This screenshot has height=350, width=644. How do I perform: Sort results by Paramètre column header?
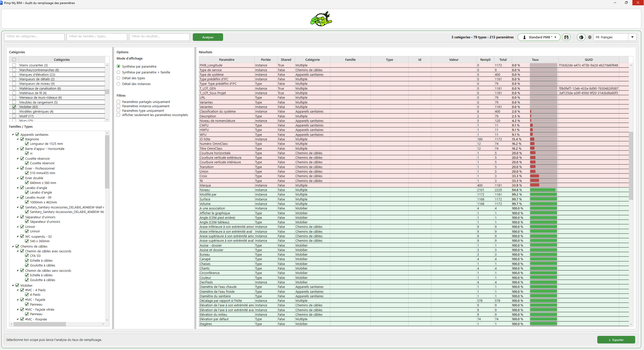tap(227, 60)
